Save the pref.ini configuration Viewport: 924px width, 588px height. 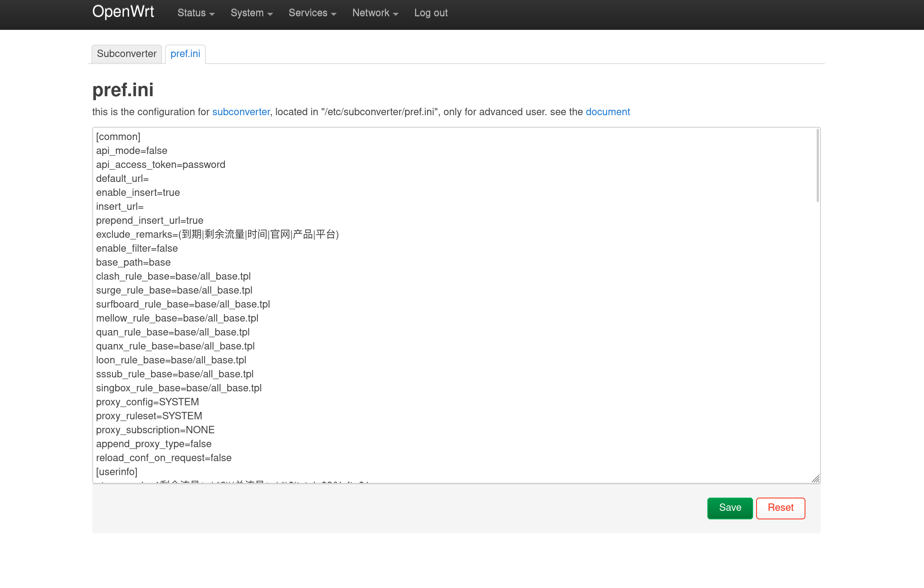tap(730, 508)
